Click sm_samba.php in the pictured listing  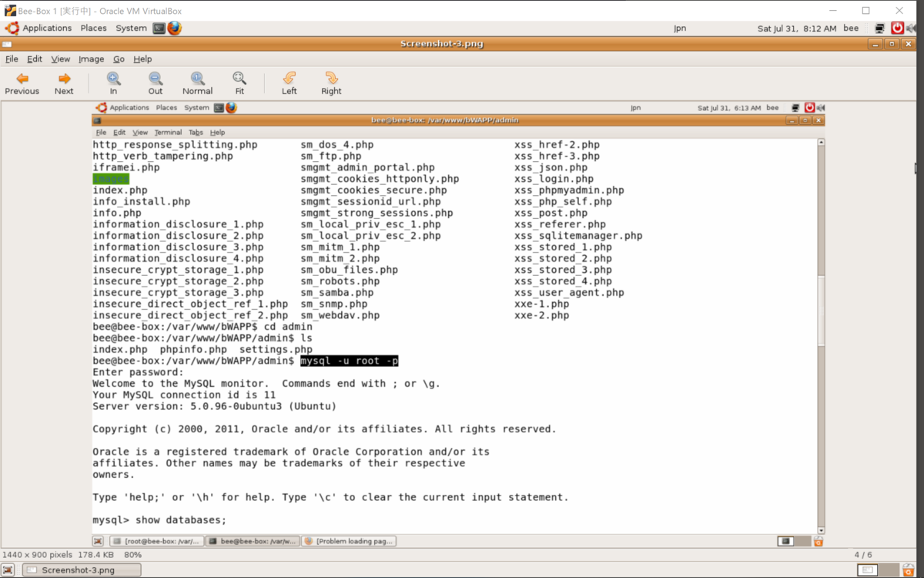click(336, 293)
